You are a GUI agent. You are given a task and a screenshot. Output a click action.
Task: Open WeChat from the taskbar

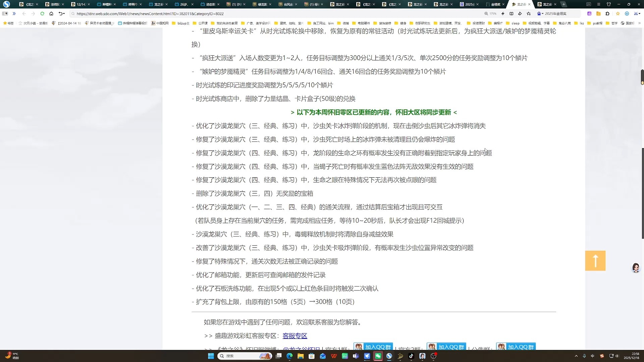(x=378, y=356)
